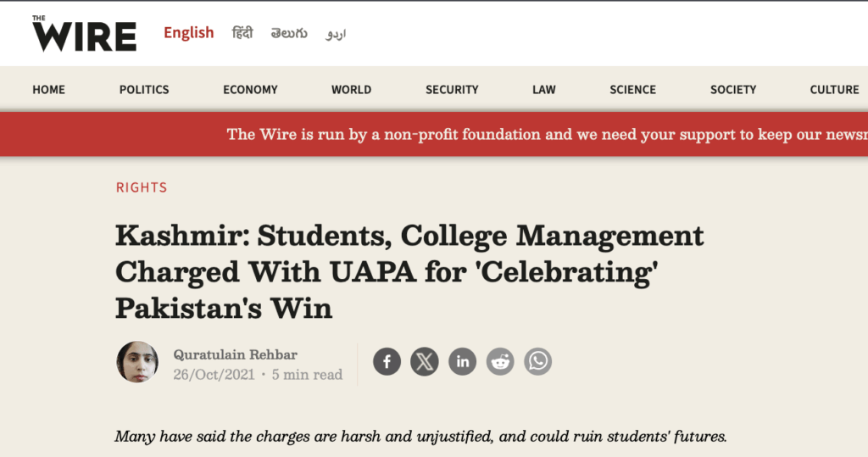Switch language to Urdu
Viewport: 868px width, 457px height.
[x=336, y=34]
